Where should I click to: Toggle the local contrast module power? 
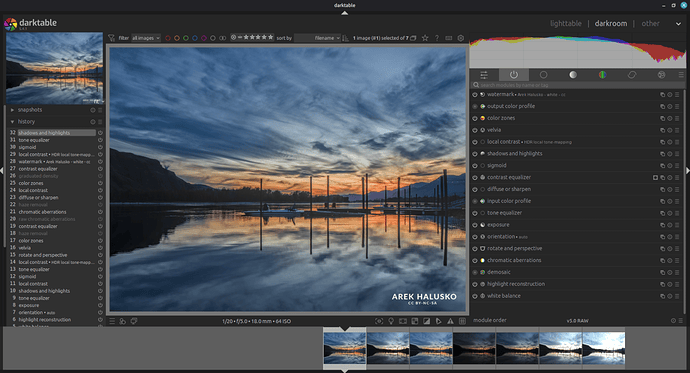tap(475, 142)
